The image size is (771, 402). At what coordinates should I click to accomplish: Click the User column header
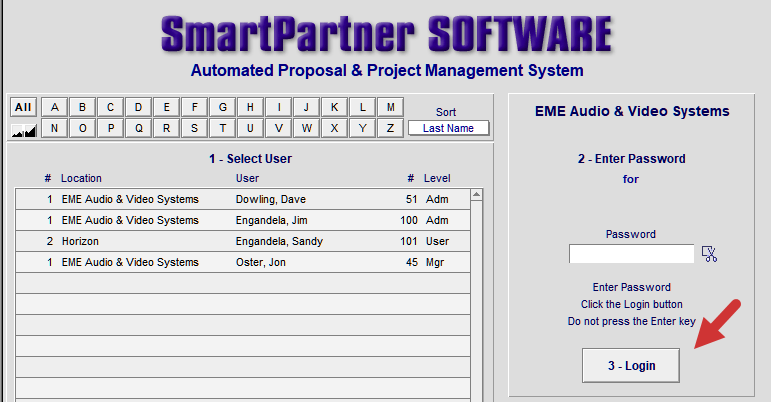click(x=247, y=178)
